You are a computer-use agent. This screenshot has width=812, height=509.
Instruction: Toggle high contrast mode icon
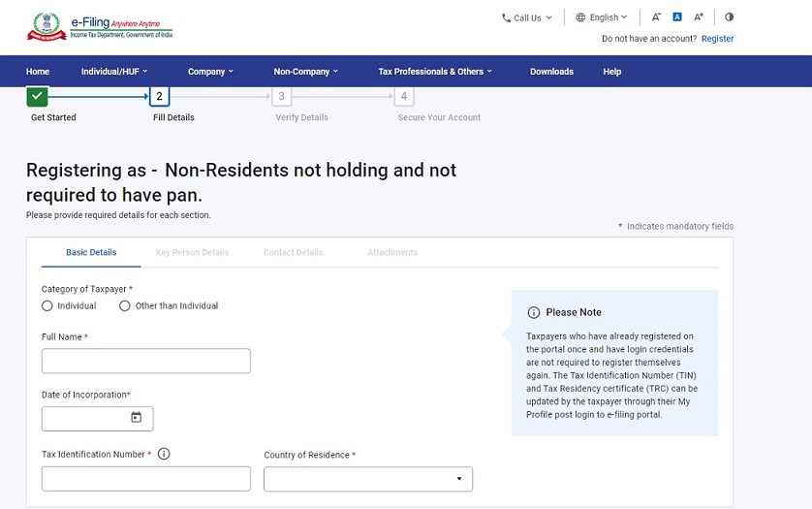pos(729,17)
